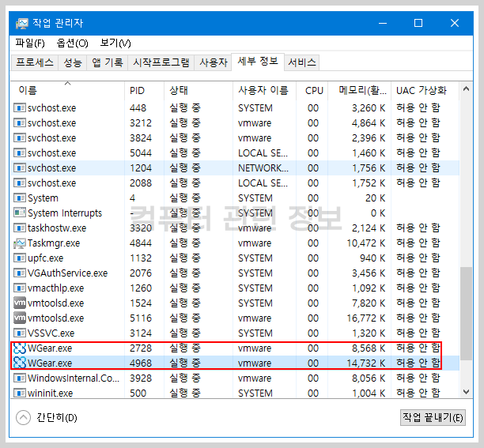This screenshot has width=484, height=448.
Task: Switch to the 서비스 tab
Action: [x=302, y=63]
